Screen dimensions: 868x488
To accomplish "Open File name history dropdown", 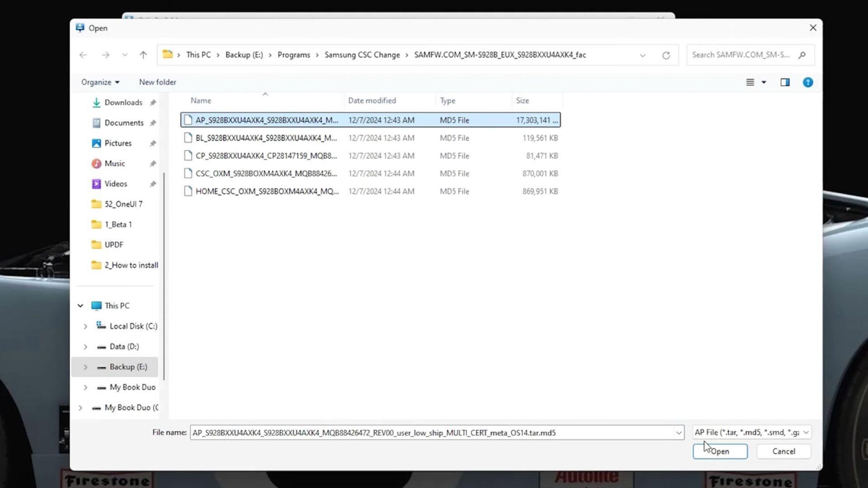I will point(679,433).
